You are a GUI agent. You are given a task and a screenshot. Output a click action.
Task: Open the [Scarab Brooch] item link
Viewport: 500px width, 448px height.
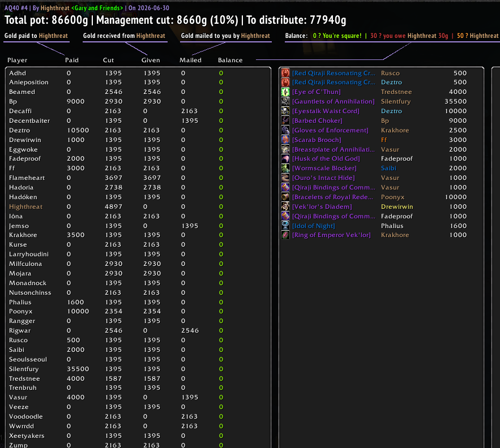tap(317, 140)
